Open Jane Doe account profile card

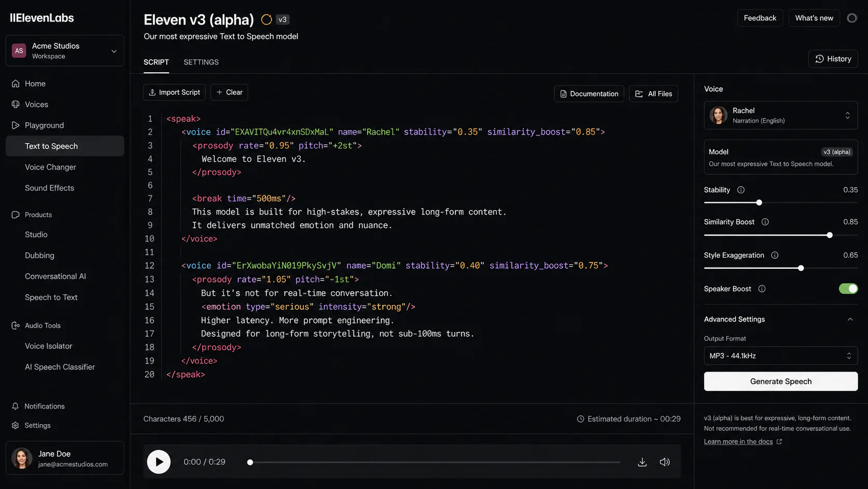point(65,458)
